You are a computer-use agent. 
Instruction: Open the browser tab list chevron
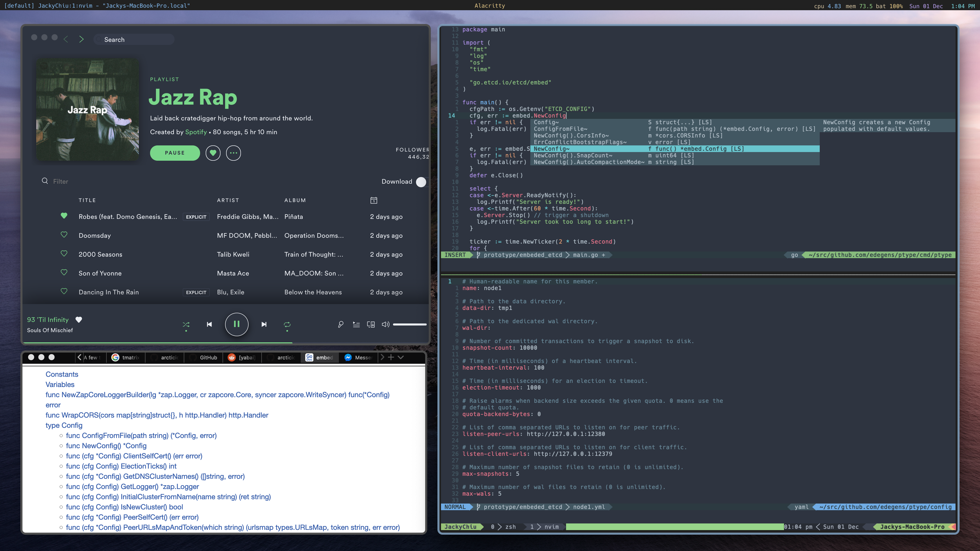pos(401,357)
